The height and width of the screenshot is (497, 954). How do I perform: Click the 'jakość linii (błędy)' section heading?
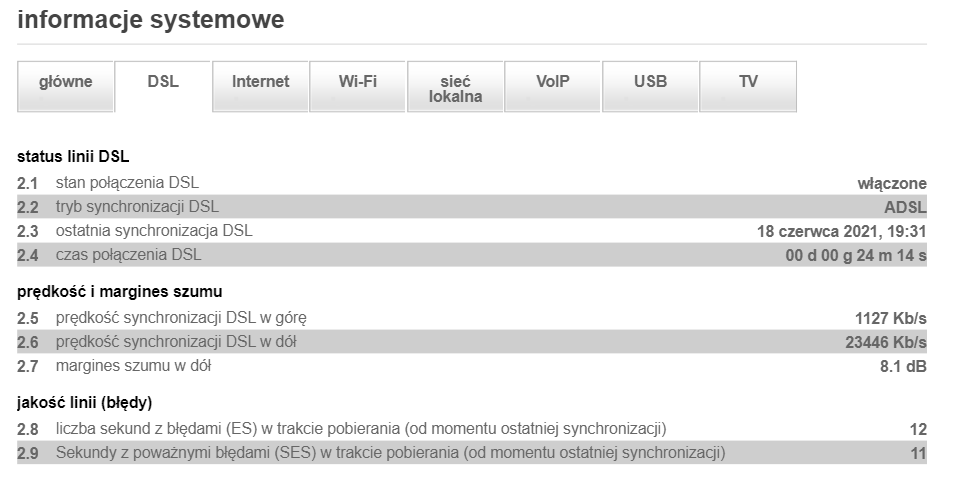pyautogui.click(x=84, y=403)
